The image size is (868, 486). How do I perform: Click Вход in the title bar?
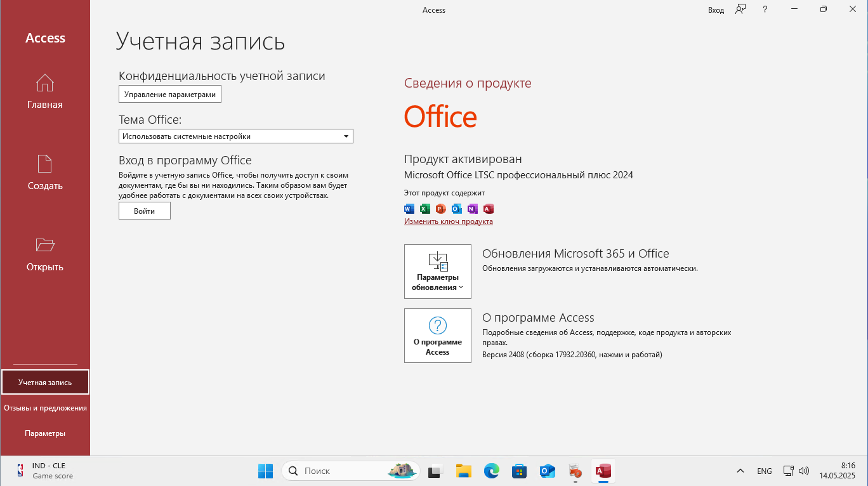pos(716,10)
